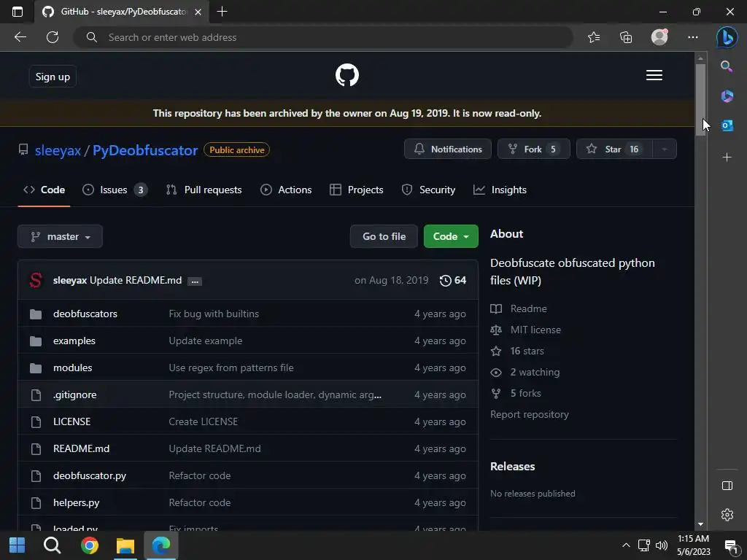747x560 pixels.
Task: Open sidebar settings gear icon
Action: click(727, 515)
